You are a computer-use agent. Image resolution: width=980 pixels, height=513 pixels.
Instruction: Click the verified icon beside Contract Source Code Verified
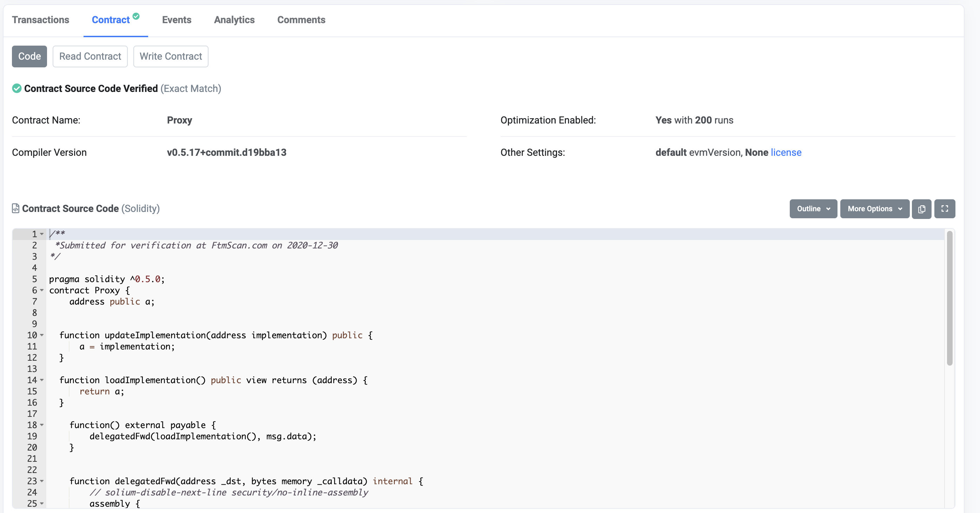[x=16, y=88]
